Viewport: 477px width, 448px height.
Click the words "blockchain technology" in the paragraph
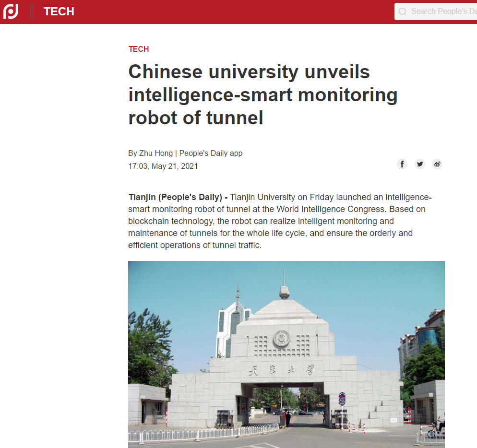pos(170,221)
